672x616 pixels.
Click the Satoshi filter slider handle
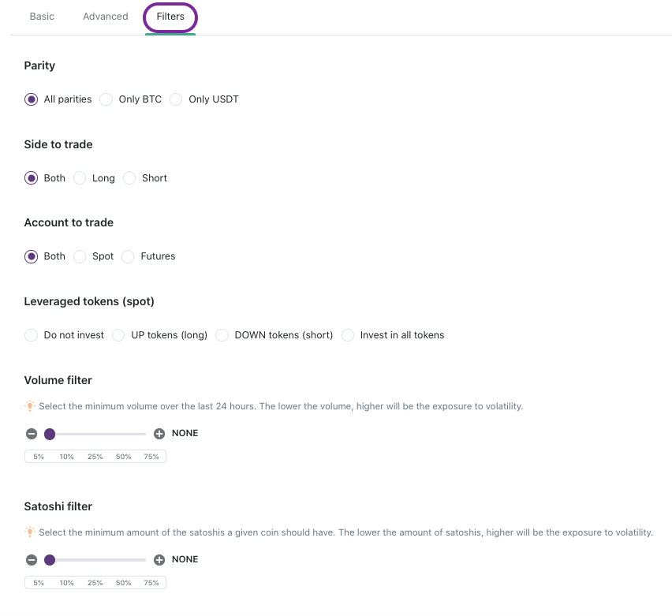(x=50, y=560)
